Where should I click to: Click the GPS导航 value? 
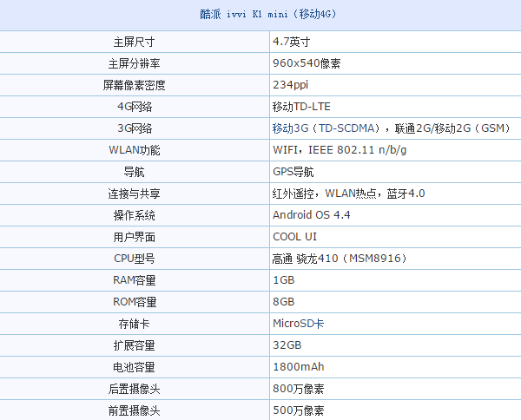point(293,172)
